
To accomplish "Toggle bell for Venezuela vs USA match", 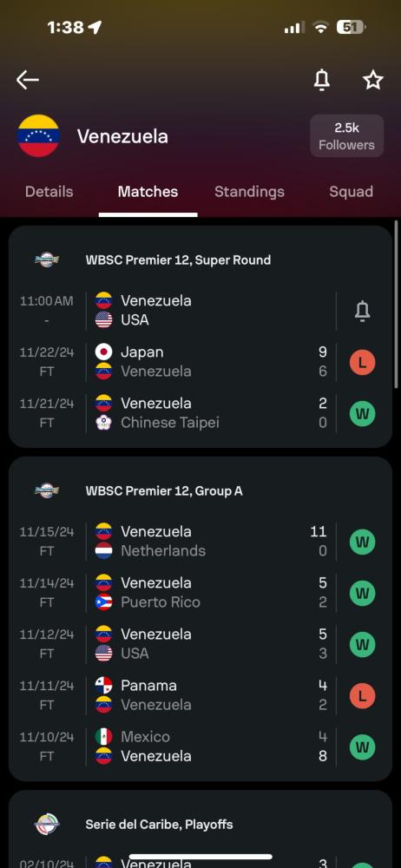I will (362, 311).
